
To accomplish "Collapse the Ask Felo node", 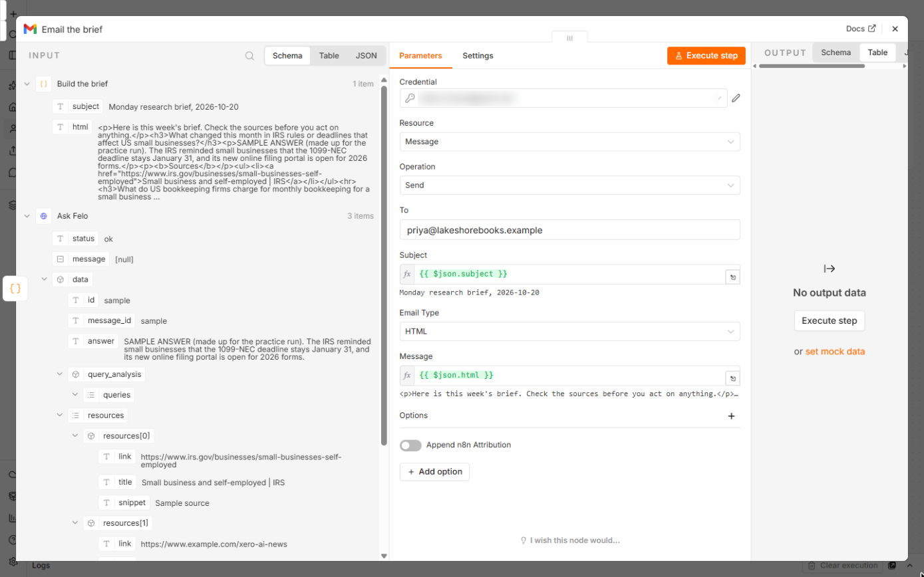I will coord(27,216).
